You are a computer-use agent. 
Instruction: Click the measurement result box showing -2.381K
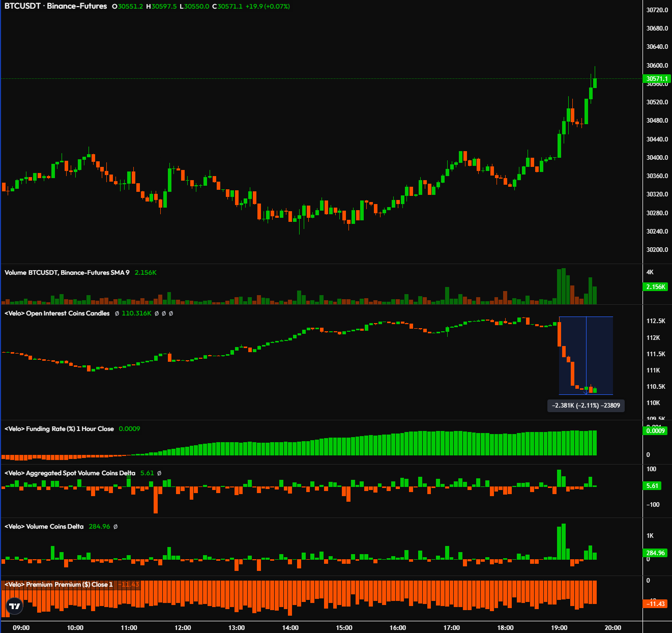(x=586, y=406)
